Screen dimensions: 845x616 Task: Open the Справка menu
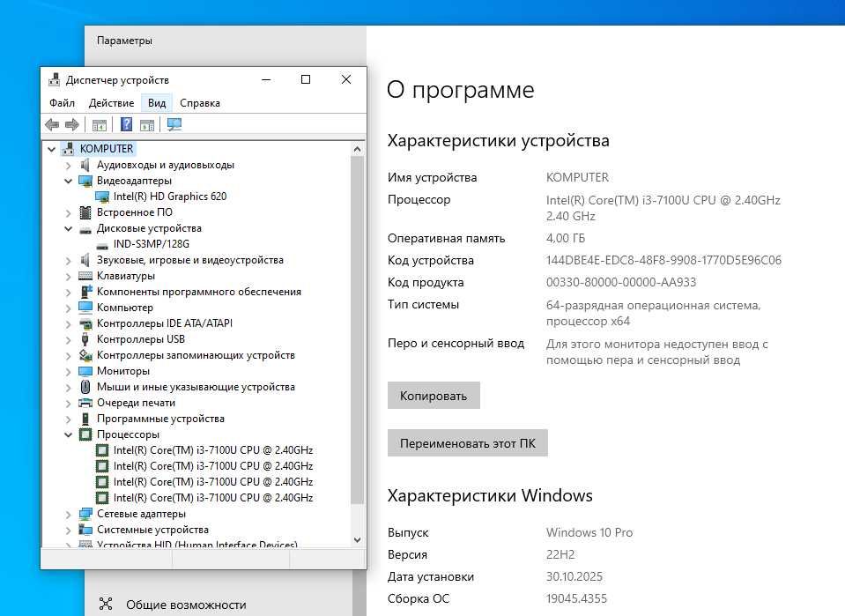pyautogui.click(x=200, y=103)
